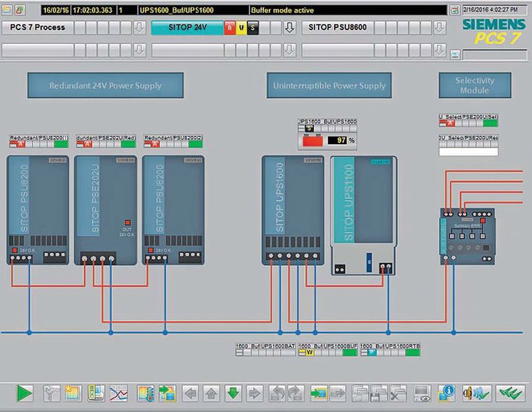Navigate left with the gray left arrow
The width and height of the screenshot is (532, 412).
pos(190,393)
